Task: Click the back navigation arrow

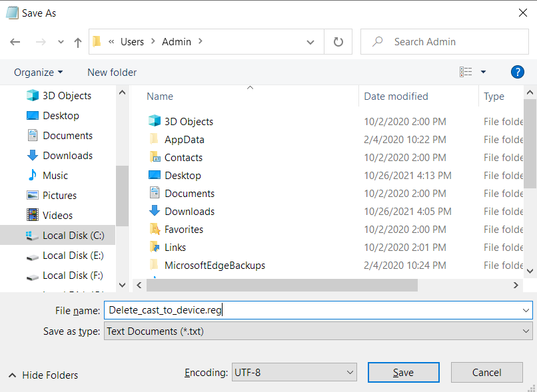Action: coord(15,41)
